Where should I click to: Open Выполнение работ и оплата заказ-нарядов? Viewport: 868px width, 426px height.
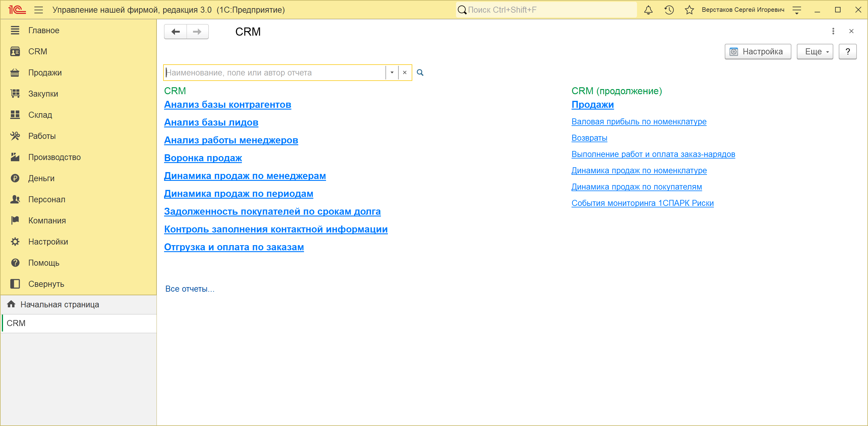click(653, 154)
